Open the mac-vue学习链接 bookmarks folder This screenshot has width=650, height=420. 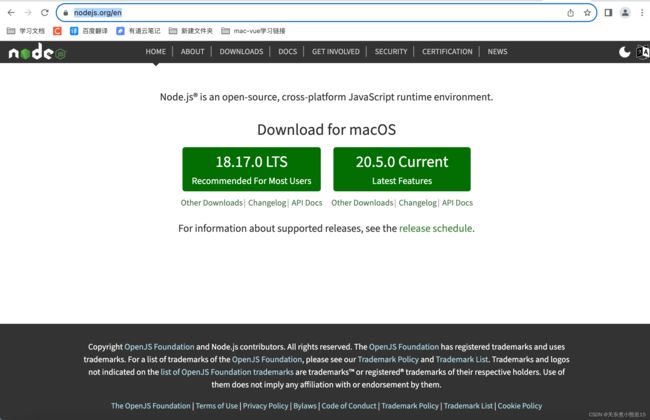(253, 31)
